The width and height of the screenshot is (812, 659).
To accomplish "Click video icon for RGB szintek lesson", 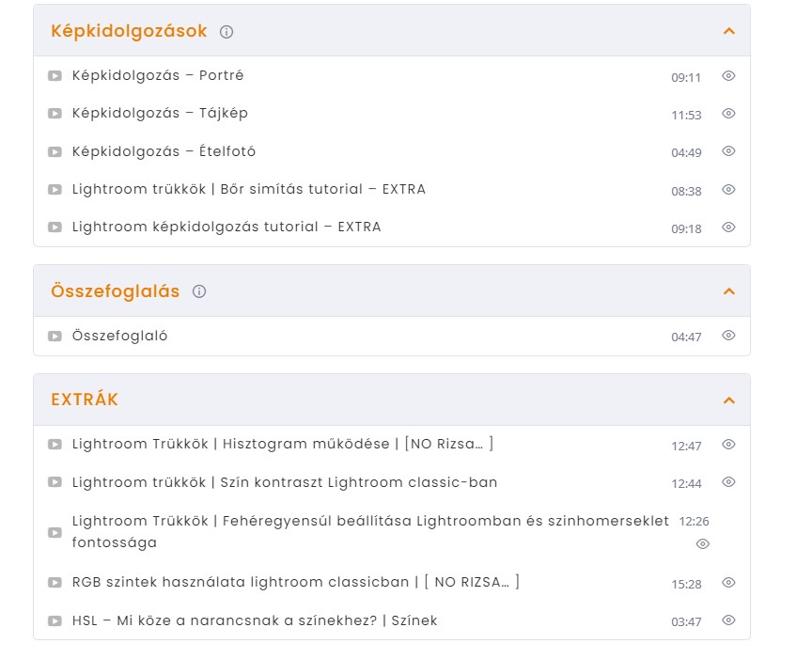I will [x=55, y=583].
